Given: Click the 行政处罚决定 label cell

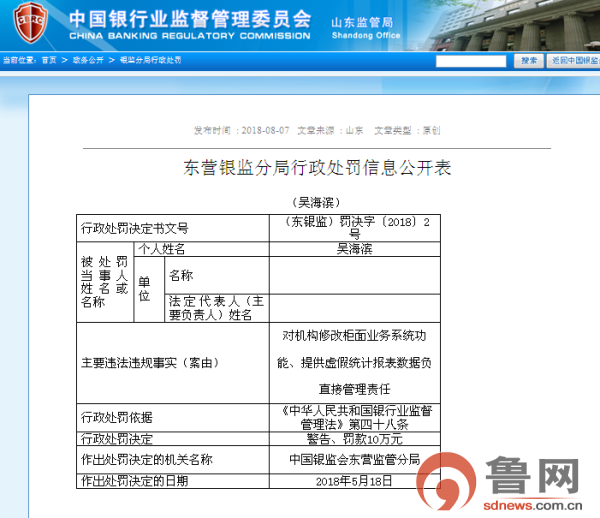Looking at the screenshot, I should 173,439.
